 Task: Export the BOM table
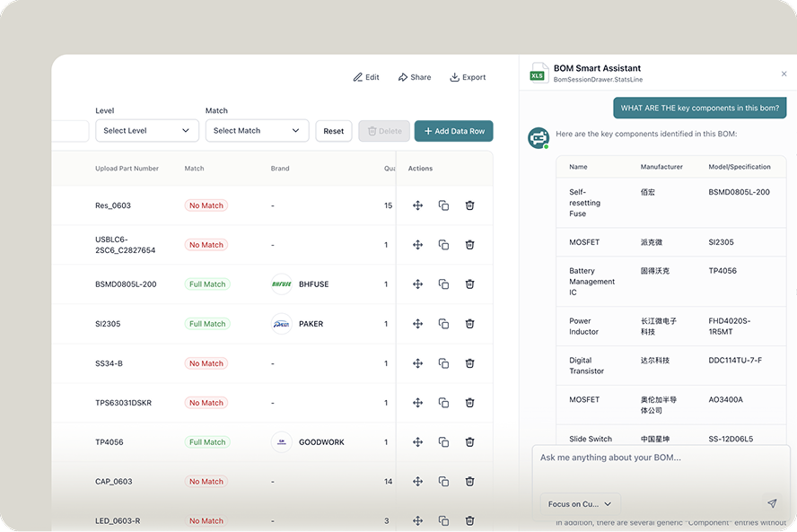point(469,77)
